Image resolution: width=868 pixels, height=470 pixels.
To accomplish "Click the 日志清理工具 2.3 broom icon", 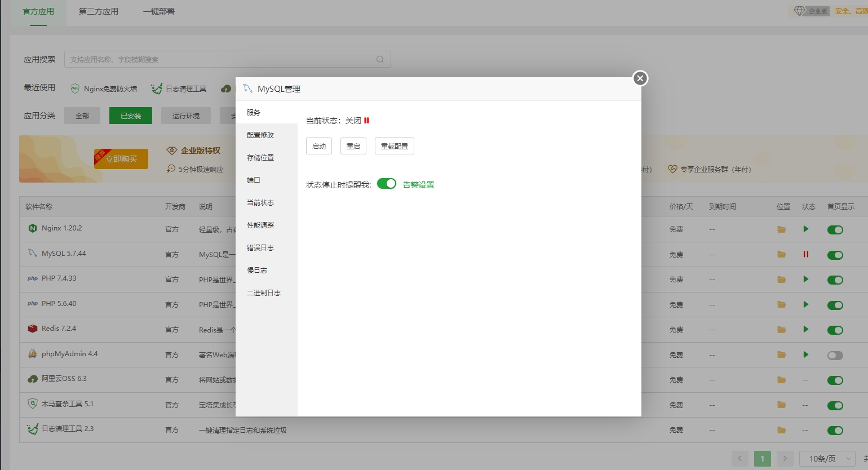I will coord(33,429).
